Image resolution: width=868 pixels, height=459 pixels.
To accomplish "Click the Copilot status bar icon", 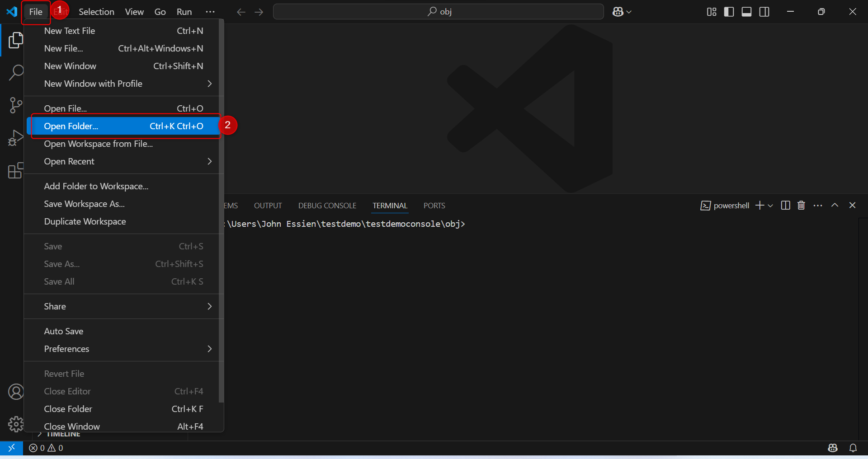I will pos(833,448).
